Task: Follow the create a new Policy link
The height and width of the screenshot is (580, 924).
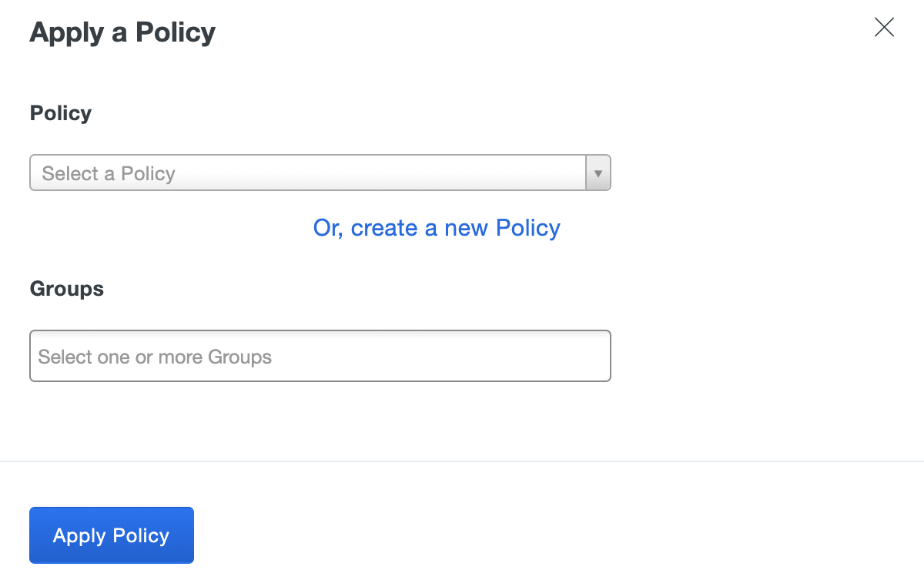Action: (x=436, y=227)
